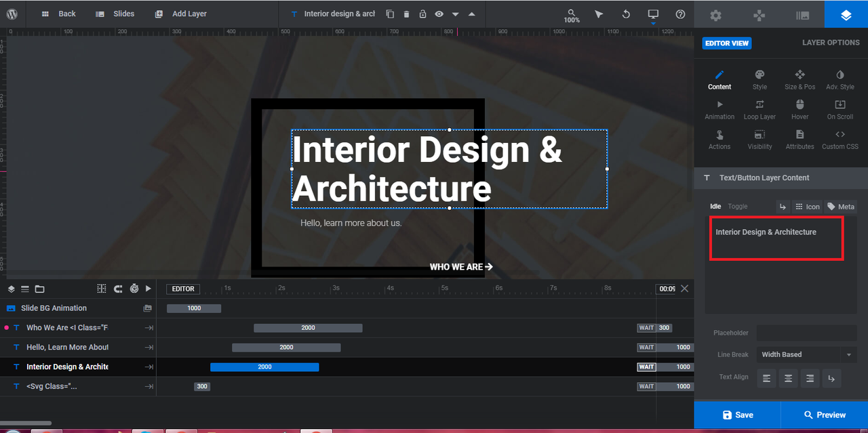Toggle the timeline frame columns icon

pyautogui.click(x=102, y=289)
